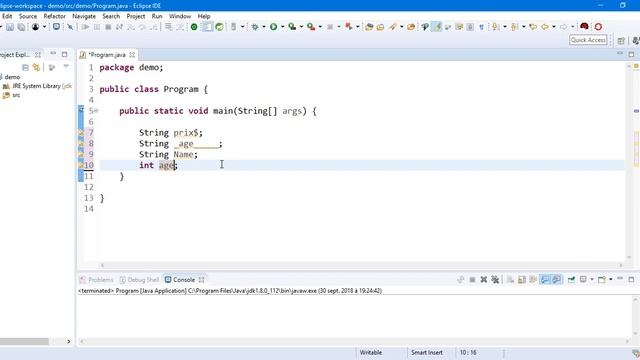This screenshot has width=640, height=360.
Task: Open the Coverage launch dropdown arrow
Action: click(x=301, y=27)
